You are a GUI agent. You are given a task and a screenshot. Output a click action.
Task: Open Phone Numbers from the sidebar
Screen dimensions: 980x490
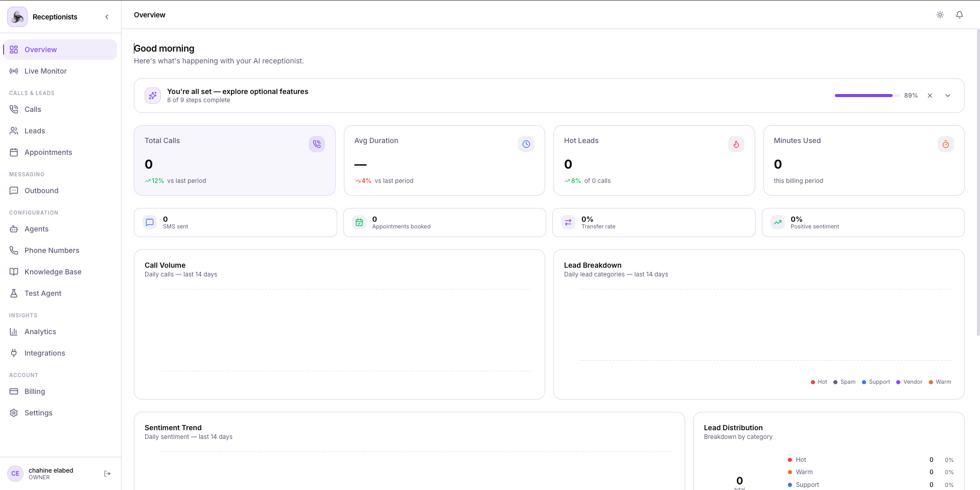[x=51, y=250]
